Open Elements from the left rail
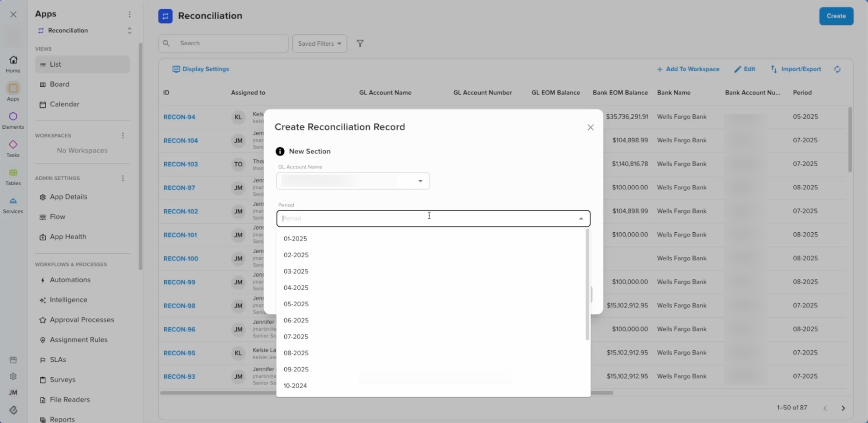Viewport: 868px width, 423px height. point(13,120)
